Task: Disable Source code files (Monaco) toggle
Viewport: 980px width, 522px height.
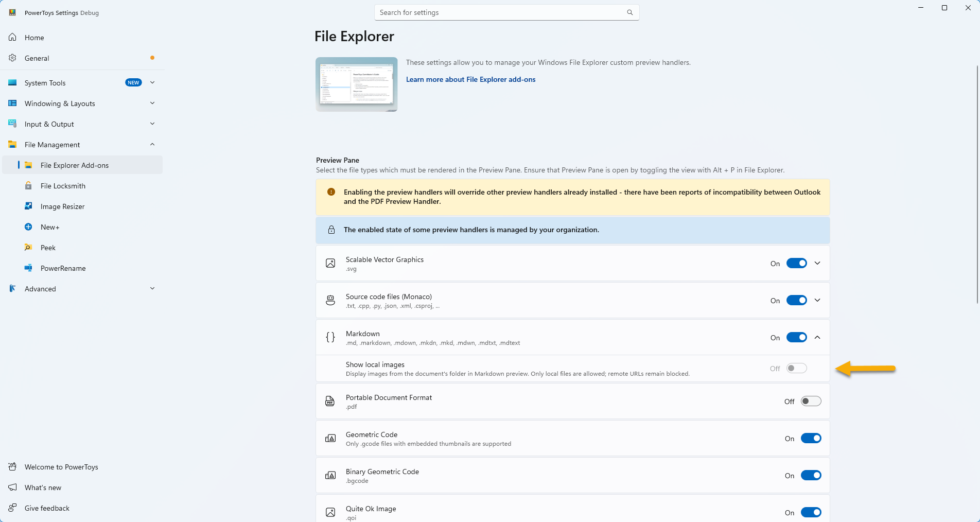Action: pos(796,300)
